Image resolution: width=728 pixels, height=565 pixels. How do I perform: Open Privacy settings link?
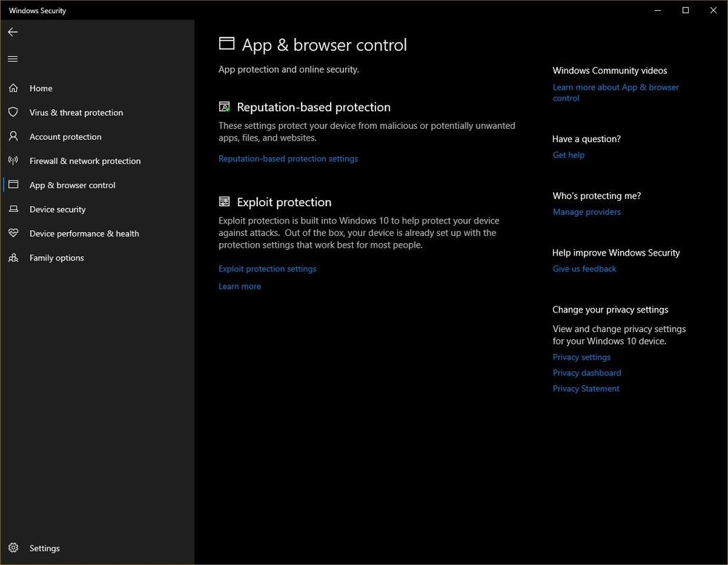click(582, 357)
